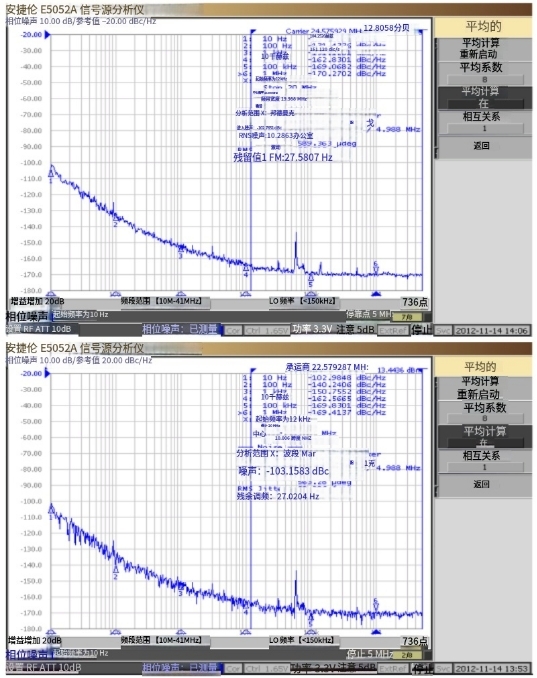Click 频段范围 [10M-41MHz] in 13:53 screen
Image resolution: width=537 pixels, height=678 pixels.
pyautogui.click(x=161, y=640)
